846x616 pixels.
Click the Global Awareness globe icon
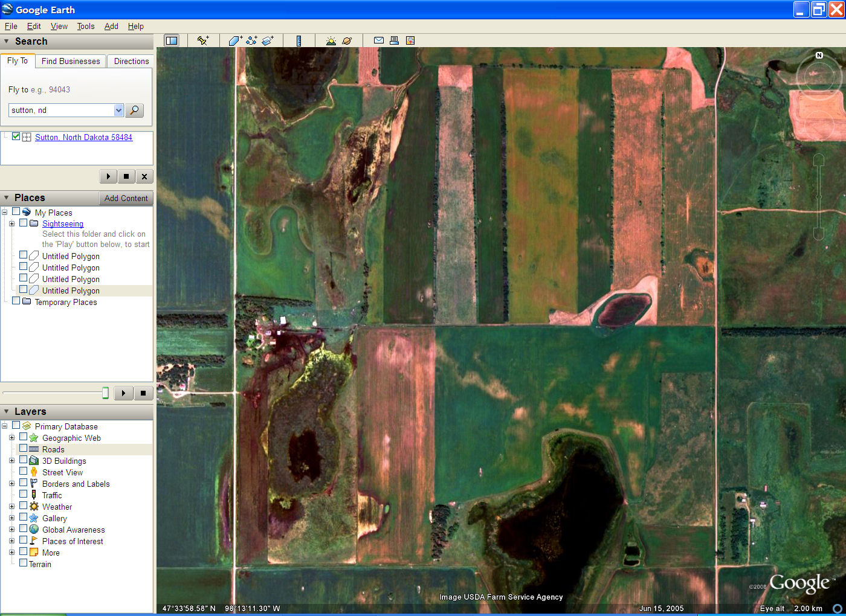(x=34, y=529)
